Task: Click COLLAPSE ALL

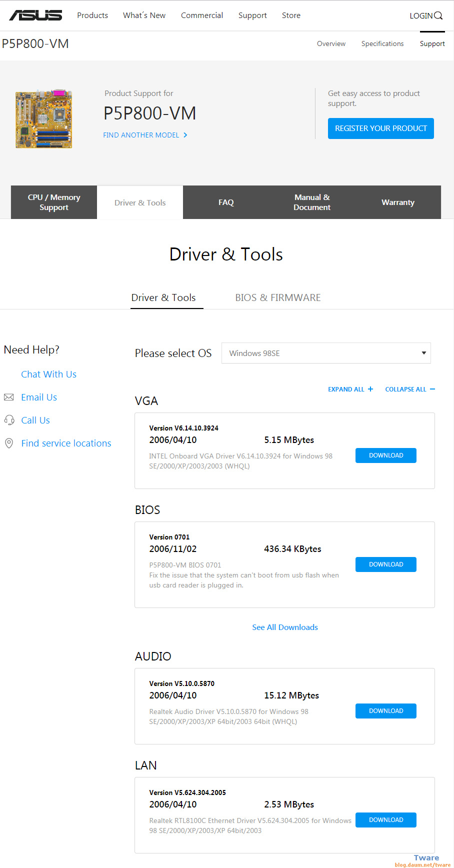Action: [405, 389]
